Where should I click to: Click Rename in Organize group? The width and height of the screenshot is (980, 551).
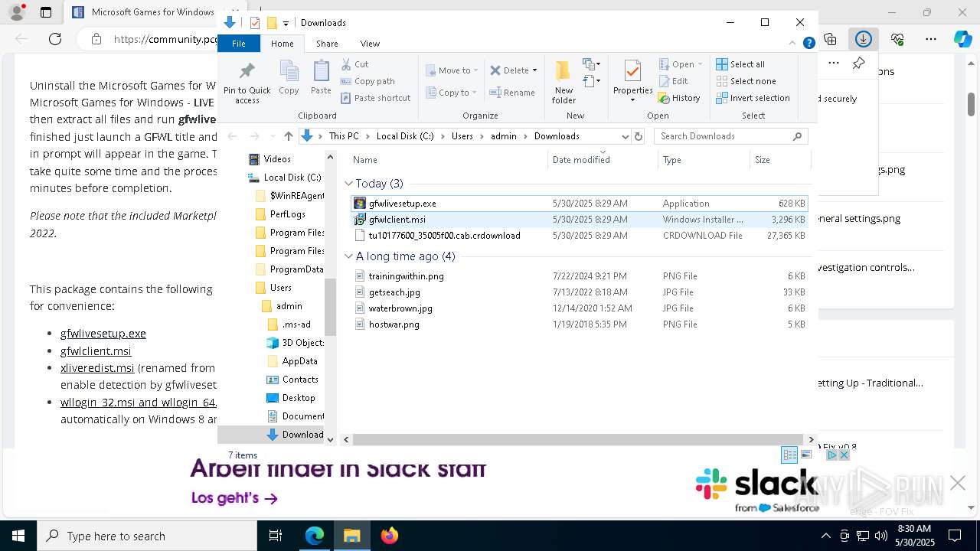(513, 93)
